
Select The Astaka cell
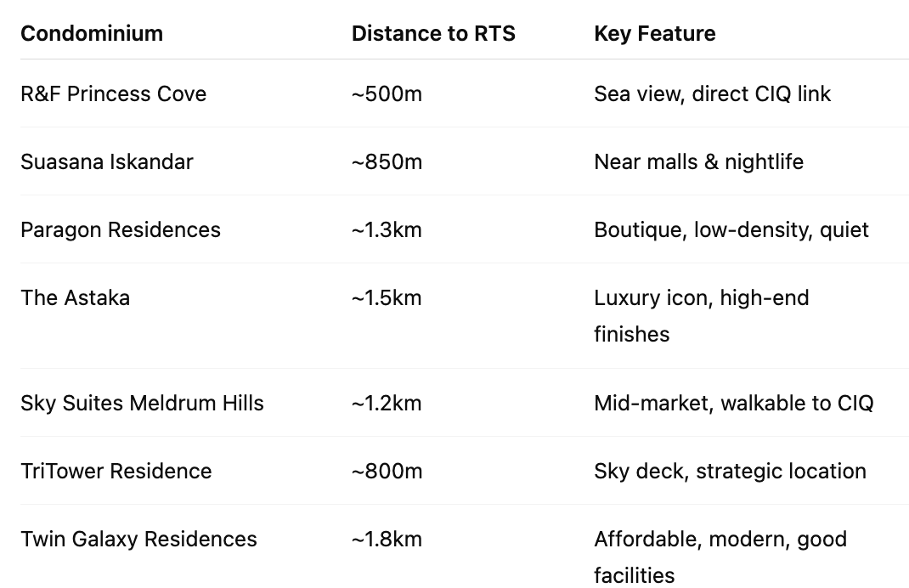coord(76,298)
